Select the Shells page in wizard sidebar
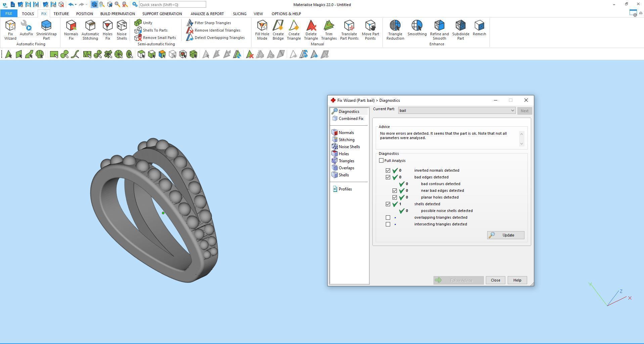The width and height of the screenshot is (644, 344). coord(340,175)
